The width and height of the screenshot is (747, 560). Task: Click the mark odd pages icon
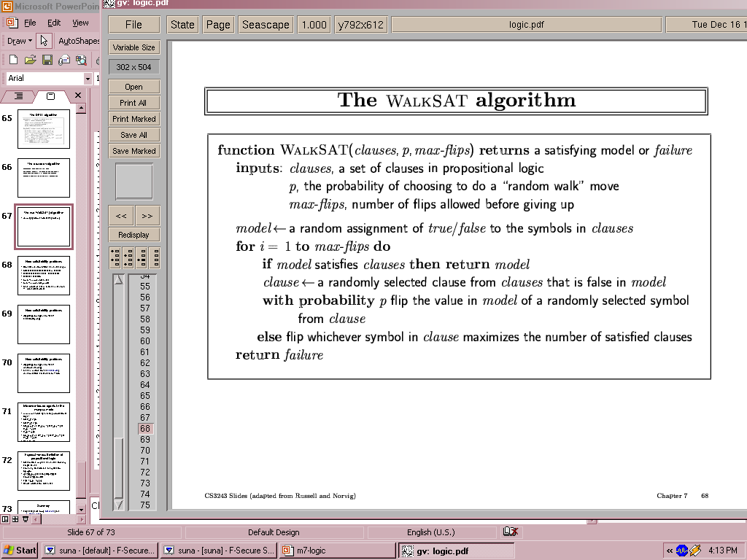(115, 257)
